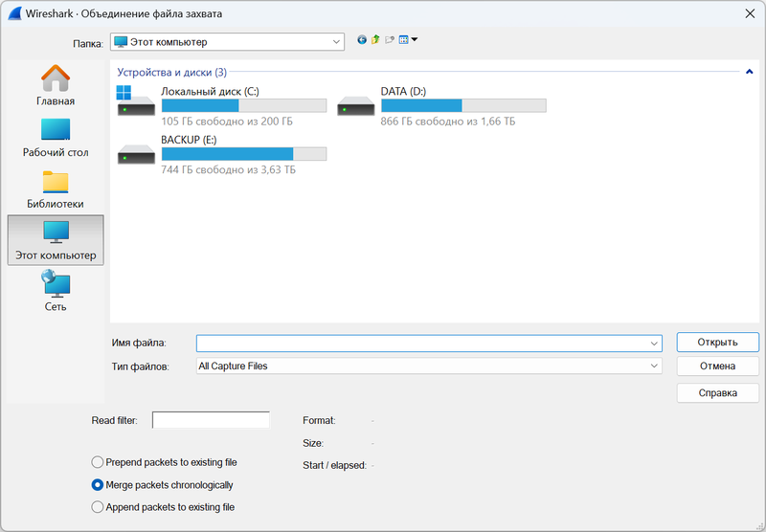
Task: Click the text 866 ГБ свободно из 1,66 ТБ
Action: pyautogui.click(x=447, y=122)
